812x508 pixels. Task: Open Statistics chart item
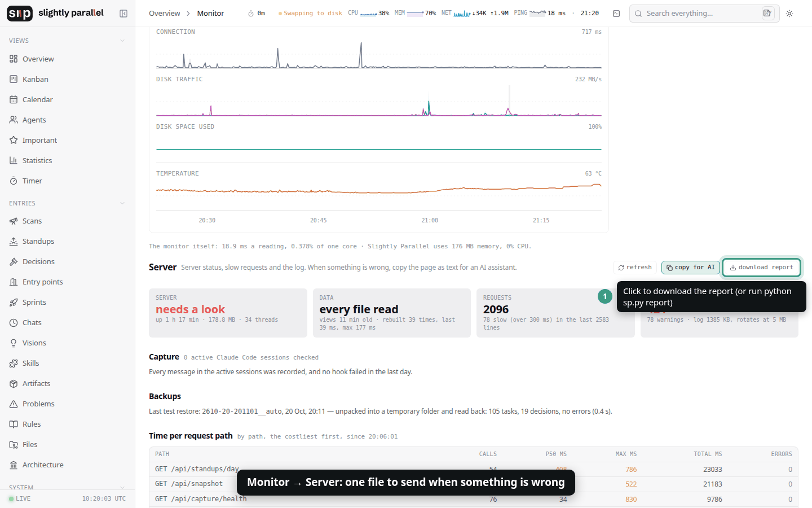tap(68, 160)
